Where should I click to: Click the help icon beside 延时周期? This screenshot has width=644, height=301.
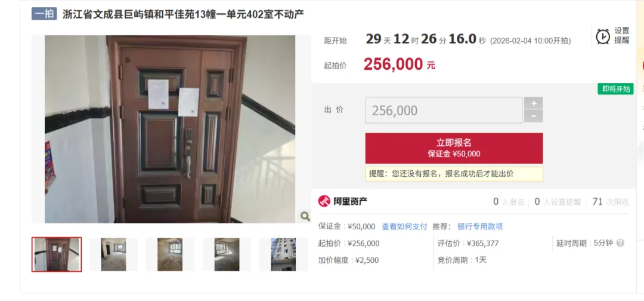pos(620,243)
